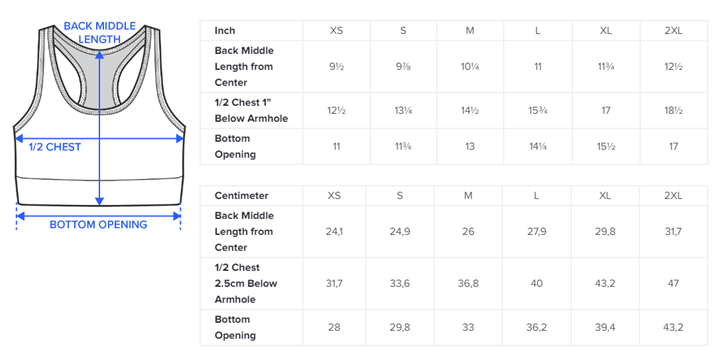The height and width of the screenshot is (360, 717).
Task: Select the 14¼ bottom opening L cell
Action: 538,146
